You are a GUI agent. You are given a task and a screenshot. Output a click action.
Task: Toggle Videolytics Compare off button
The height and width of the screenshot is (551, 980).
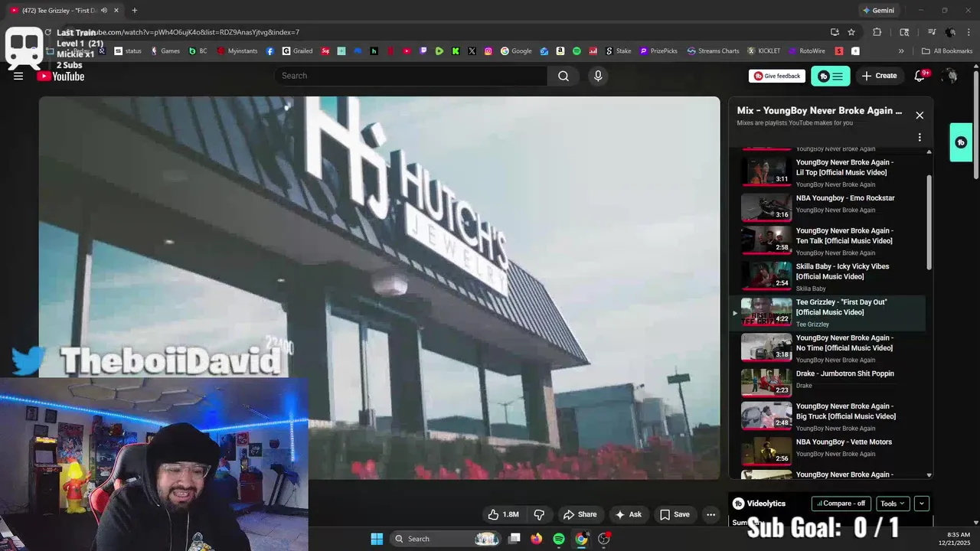[x=841, y=504]
